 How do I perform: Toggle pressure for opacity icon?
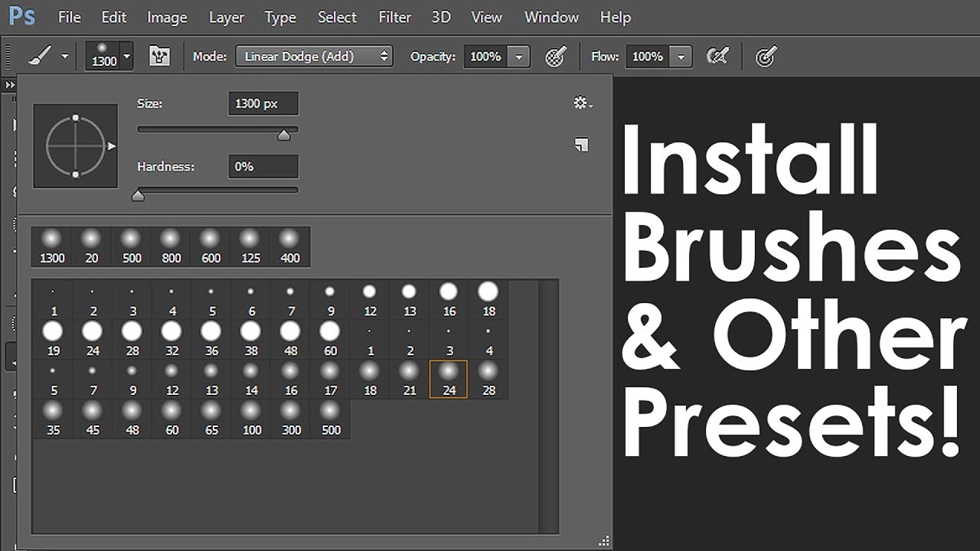pos(555,57)
